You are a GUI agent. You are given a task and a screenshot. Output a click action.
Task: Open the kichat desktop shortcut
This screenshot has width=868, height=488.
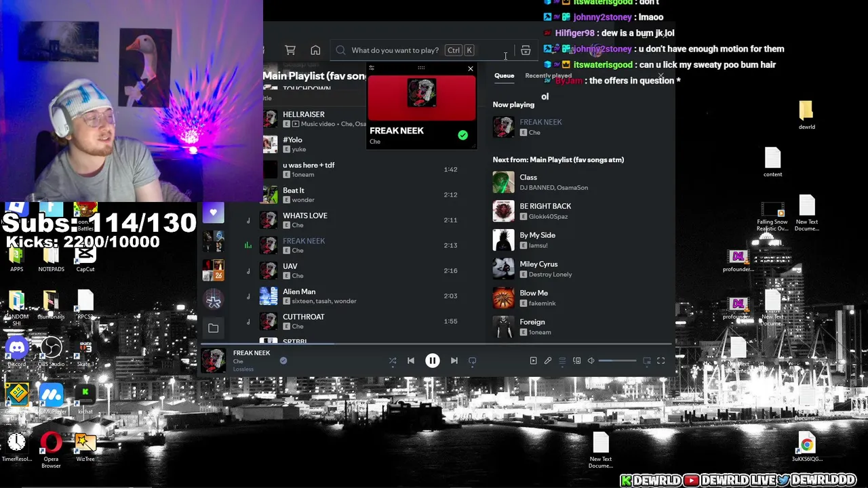tap(85, 400)
